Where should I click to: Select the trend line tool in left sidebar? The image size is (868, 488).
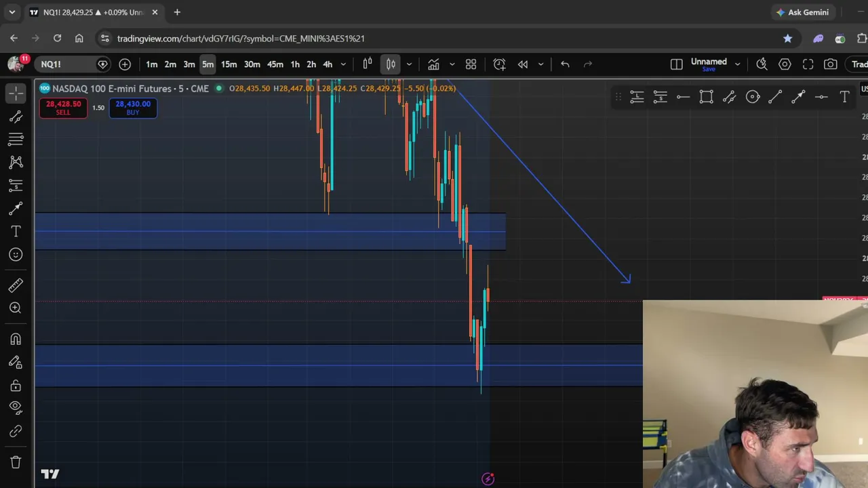pyautogui.click(x=16, y=117)
